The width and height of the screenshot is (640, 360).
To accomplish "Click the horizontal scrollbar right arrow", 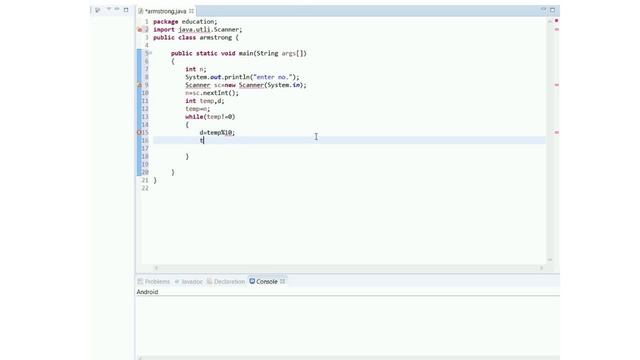I will point(542,268).
